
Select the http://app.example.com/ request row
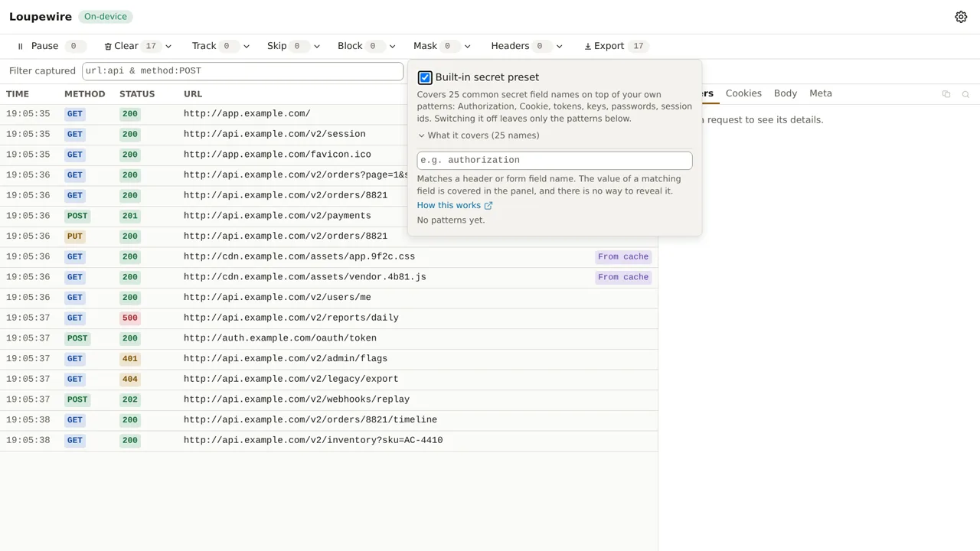click(x=328, y=114)
